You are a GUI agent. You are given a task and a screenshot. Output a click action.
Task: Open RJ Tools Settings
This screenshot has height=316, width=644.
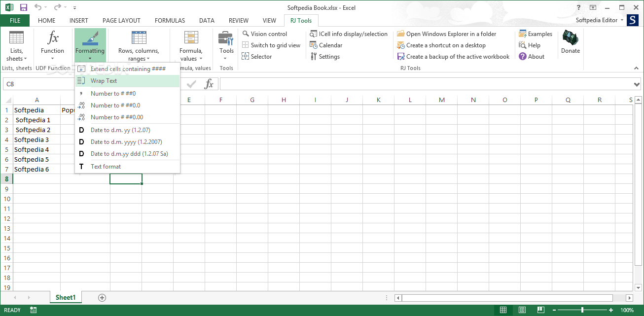(x=325, y=57)
